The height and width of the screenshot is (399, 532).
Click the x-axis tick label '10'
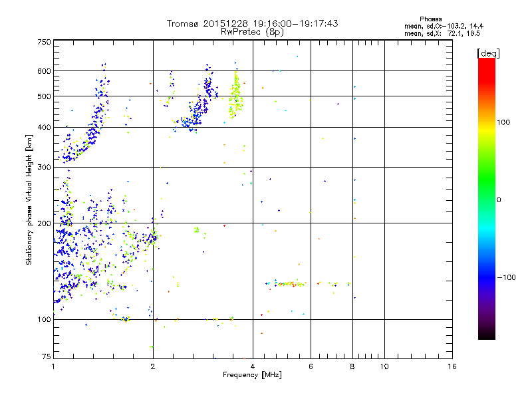[384, 366]
